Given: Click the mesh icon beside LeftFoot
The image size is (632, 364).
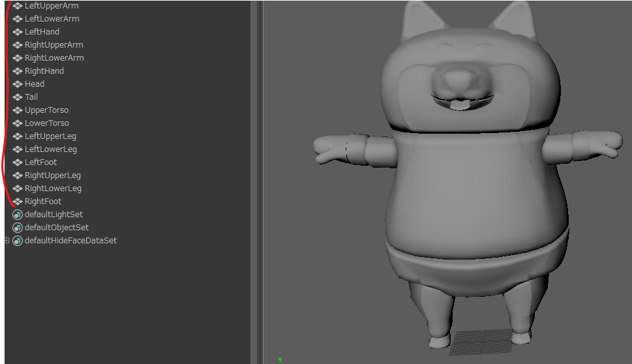Looking at the screenshot, I should pyautogui.click(x=18, y=162).
